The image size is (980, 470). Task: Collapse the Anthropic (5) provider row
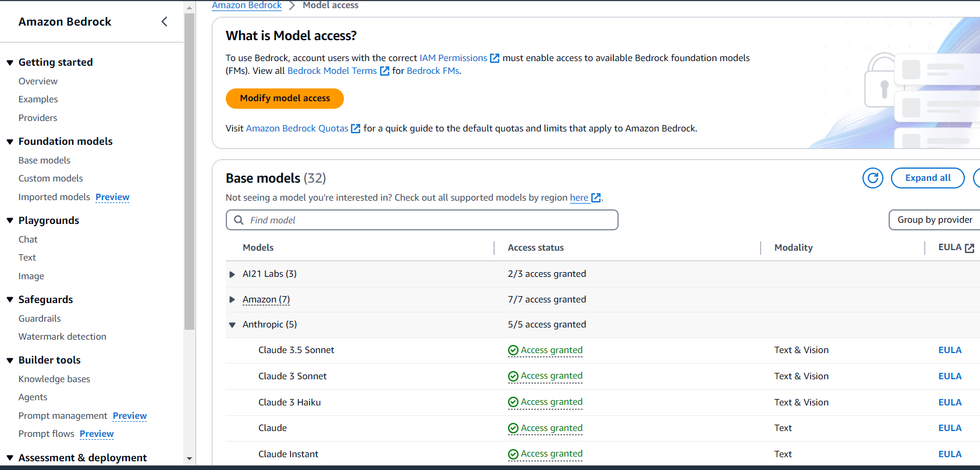tap(232, 325)
